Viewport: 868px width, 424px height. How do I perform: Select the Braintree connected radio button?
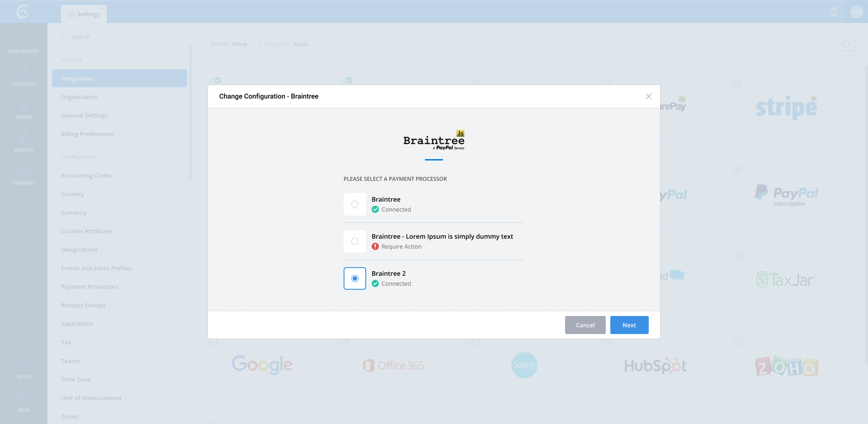point(355,204)
